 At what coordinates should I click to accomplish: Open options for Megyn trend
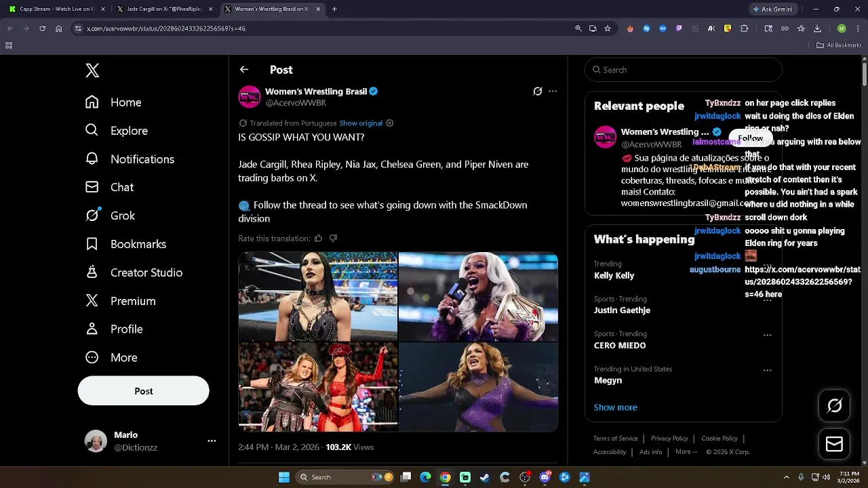click(x=768, y=370)
